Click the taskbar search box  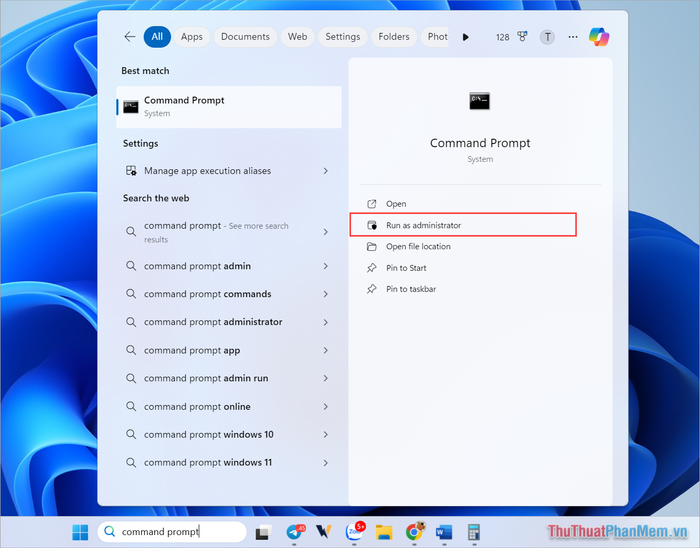click(172, 532)
